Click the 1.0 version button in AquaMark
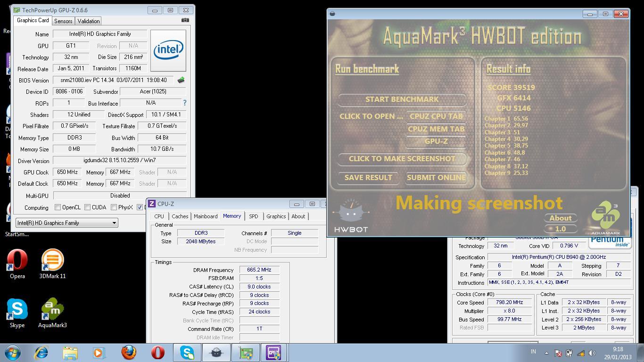The height and width of the screenshot is (362, 644). [x=561, y=229]
